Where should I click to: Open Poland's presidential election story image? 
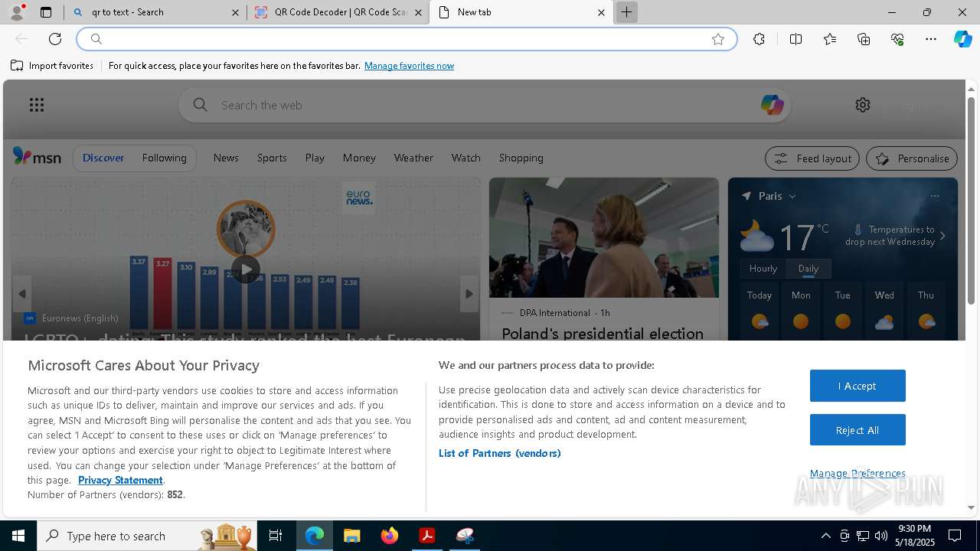pos(604,238)
